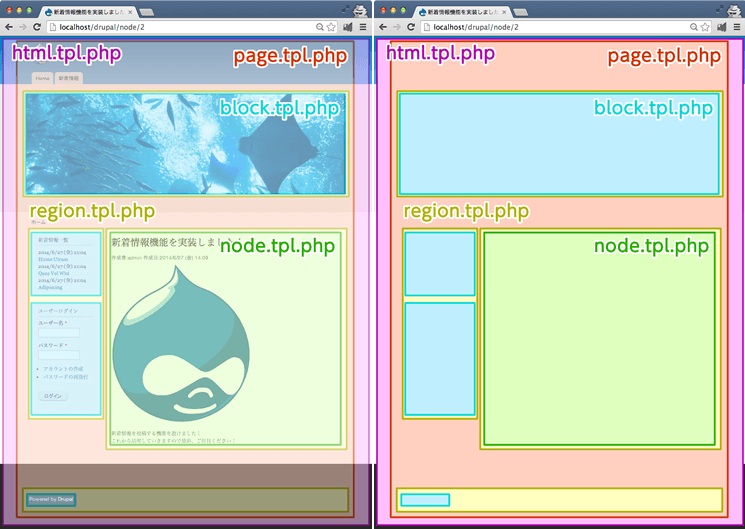This screenshot has height=529, width=745.
Task: Close the tab in left browser window
Action: 130,12
